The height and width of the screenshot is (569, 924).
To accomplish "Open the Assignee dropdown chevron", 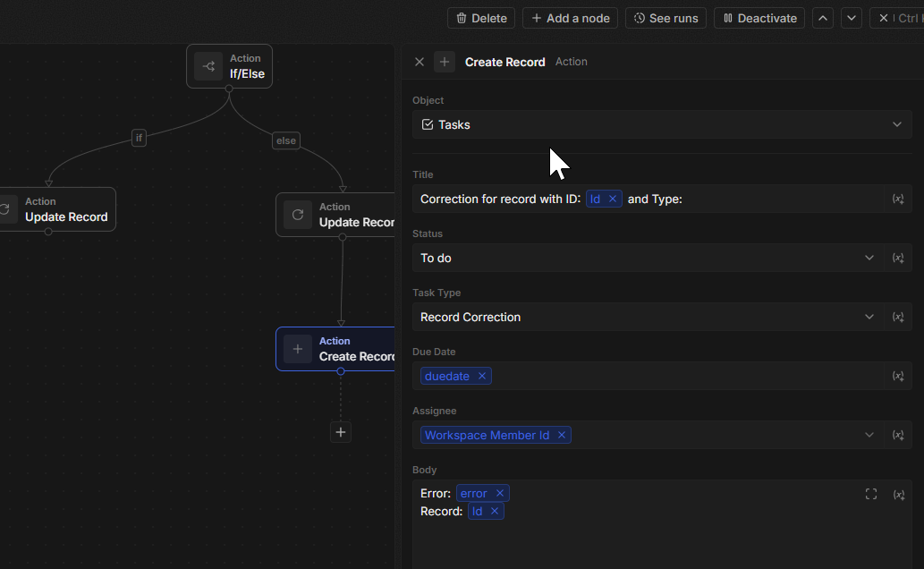I will [x=869, y=435].
